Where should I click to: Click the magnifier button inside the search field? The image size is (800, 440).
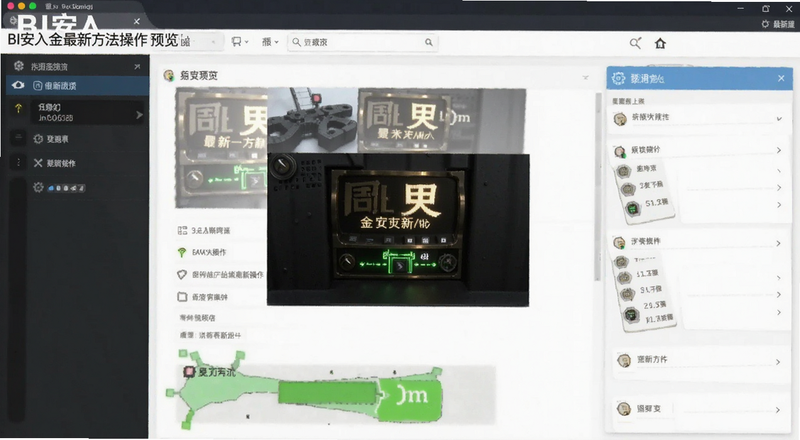pyautogui.click(x=429, y=42)
